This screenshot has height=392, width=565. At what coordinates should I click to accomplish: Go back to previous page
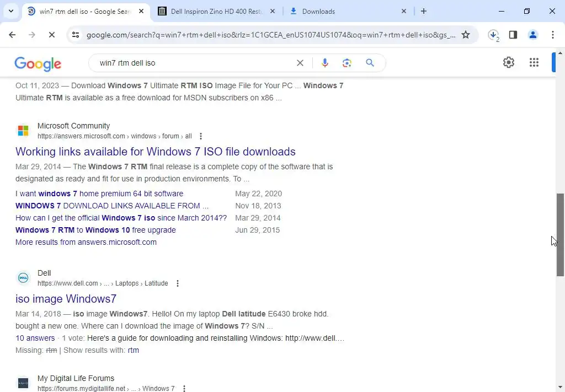tap(12, 35)
